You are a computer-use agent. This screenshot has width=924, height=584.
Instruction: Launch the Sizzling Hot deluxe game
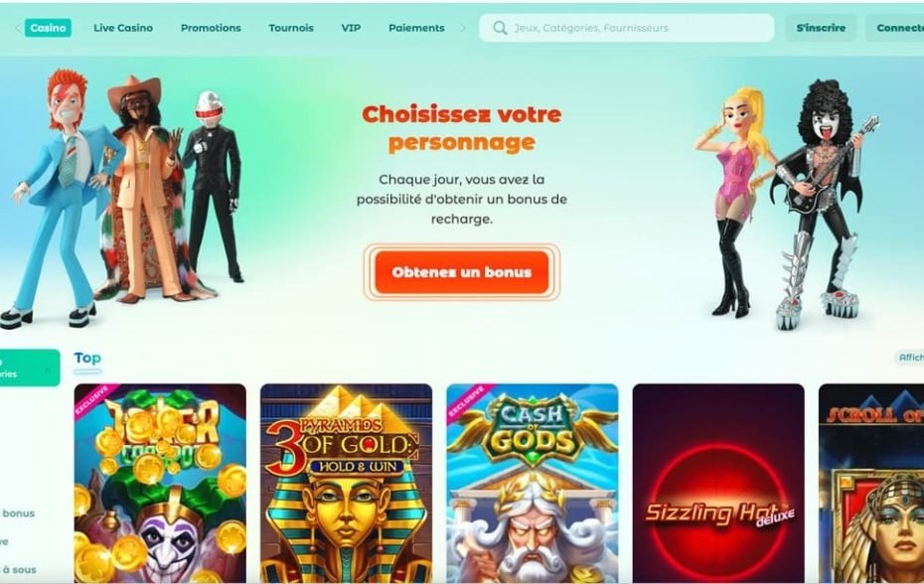718,484
